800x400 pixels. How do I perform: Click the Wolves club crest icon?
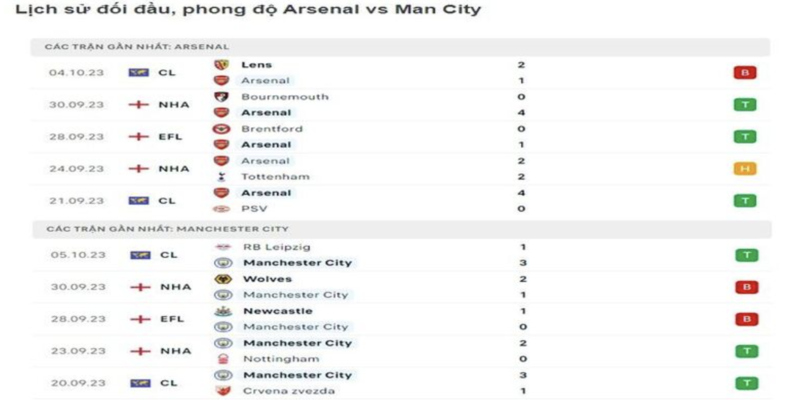[x=222, y=279]
